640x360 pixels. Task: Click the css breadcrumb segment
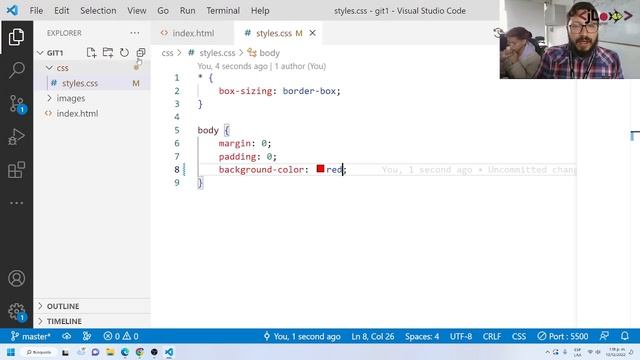[x=167, y=53]
